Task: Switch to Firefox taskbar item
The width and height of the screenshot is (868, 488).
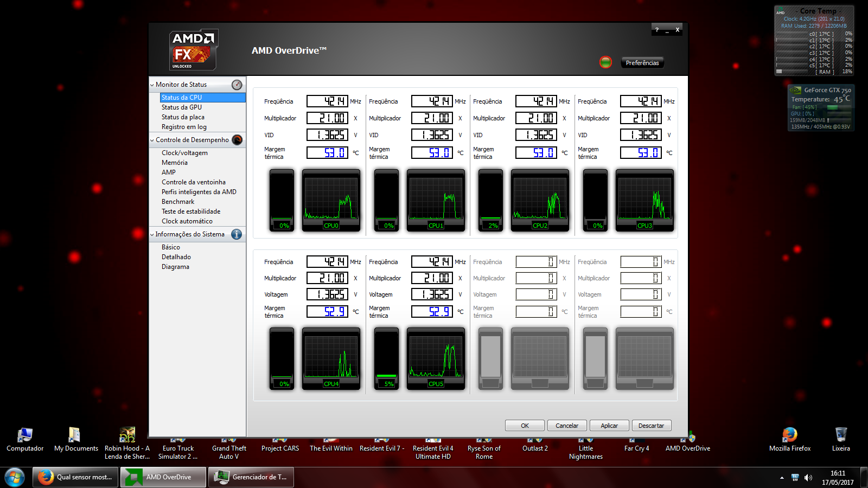Action: tap(75, 477)
